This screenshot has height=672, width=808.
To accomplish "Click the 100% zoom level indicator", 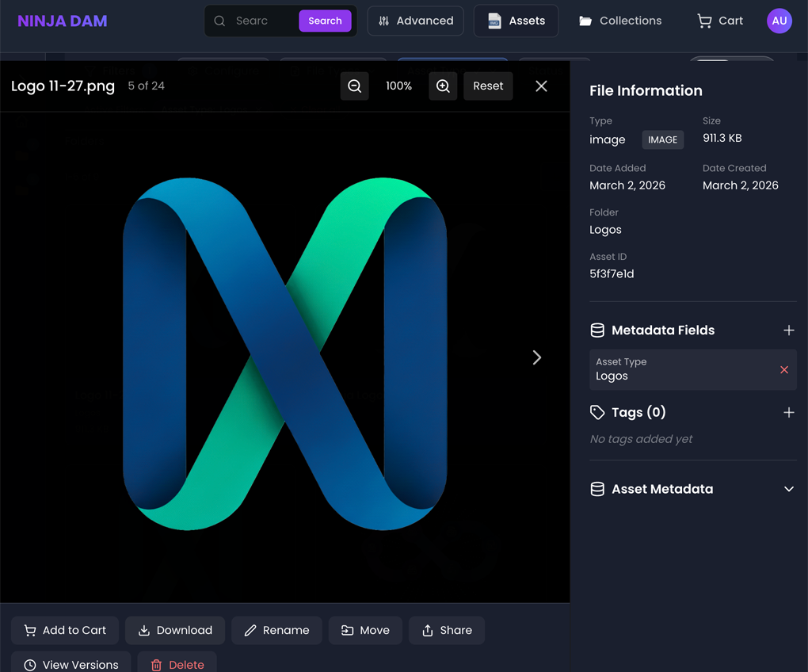I will tap(399, 86).
